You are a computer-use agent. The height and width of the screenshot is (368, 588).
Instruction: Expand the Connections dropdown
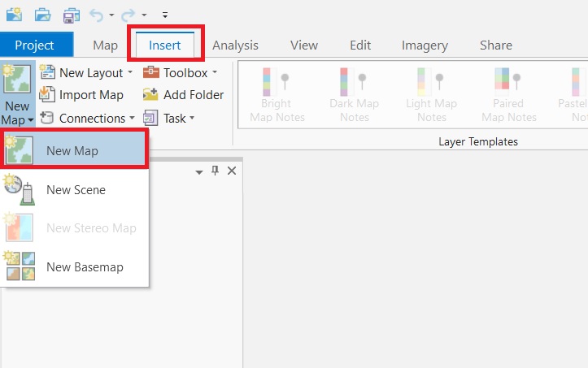[x=132, y=119]
